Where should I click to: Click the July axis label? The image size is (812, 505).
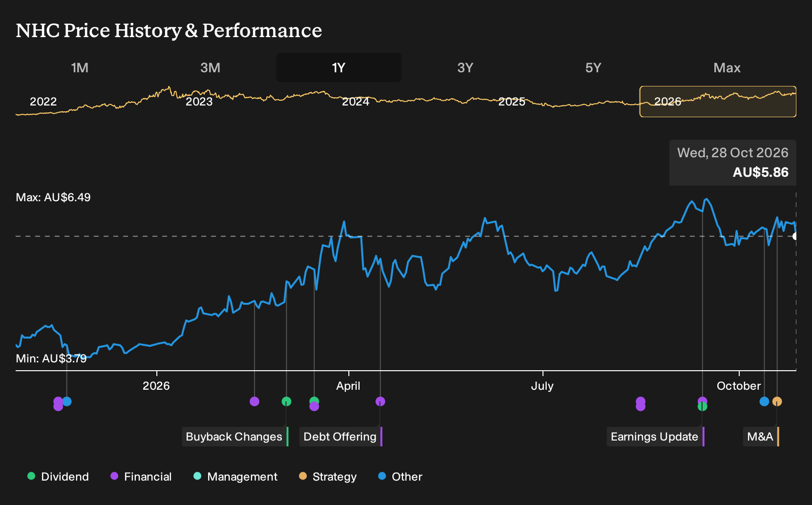(542, 386)
